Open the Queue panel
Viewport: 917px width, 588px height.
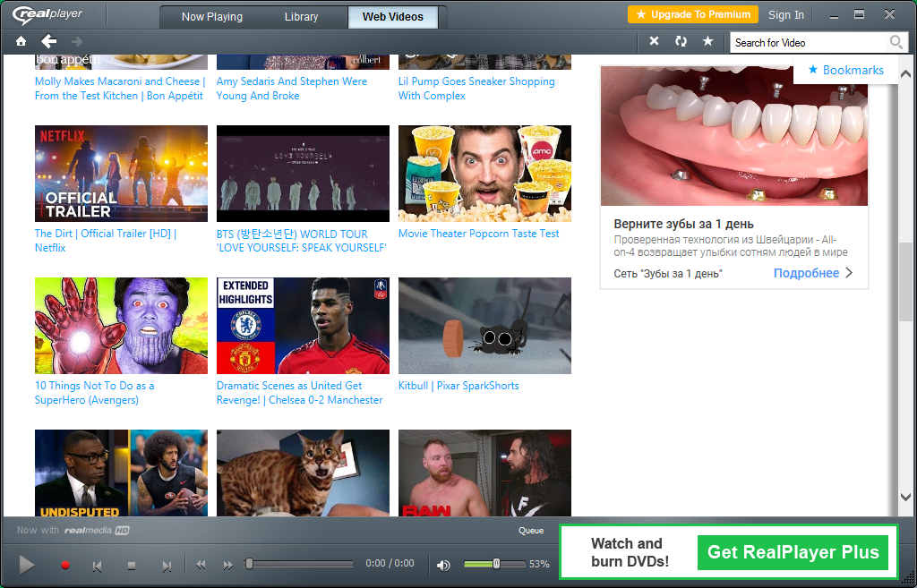coord(531,531)
